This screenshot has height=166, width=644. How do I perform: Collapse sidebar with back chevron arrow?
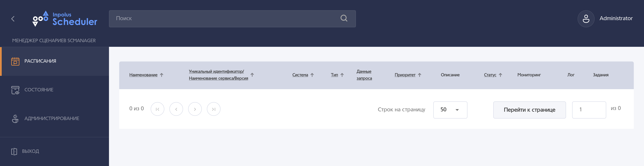tap(13, 19)
